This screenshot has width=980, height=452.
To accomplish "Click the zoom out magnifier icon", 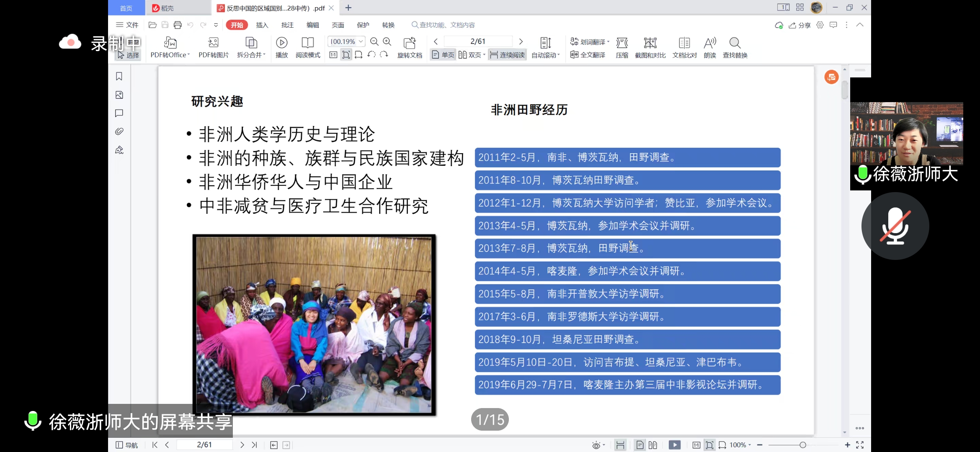I will coord(374,41).
